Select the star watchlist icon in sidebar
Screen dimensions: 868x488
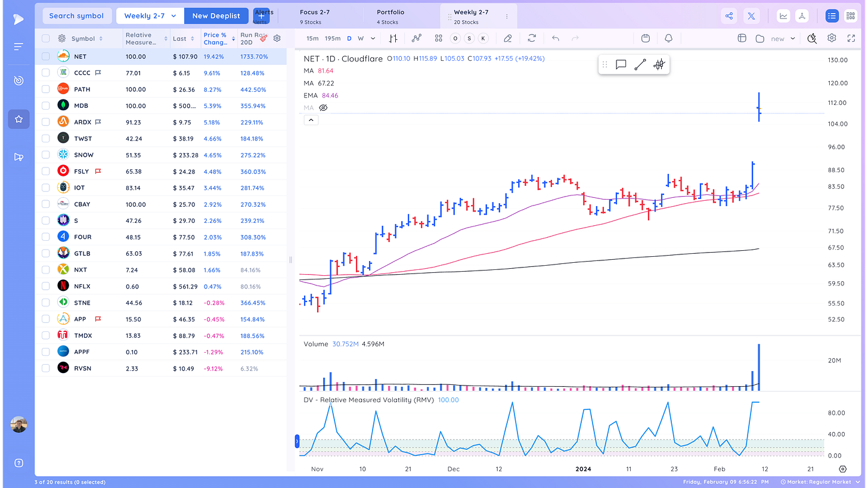coord(18,119)
